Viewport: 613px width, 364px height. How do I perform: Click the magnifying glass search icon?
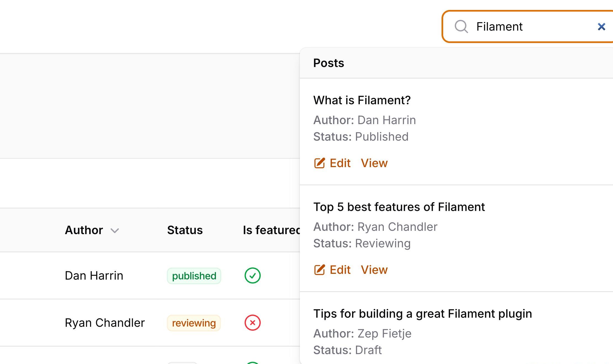[x=461, y=27]
